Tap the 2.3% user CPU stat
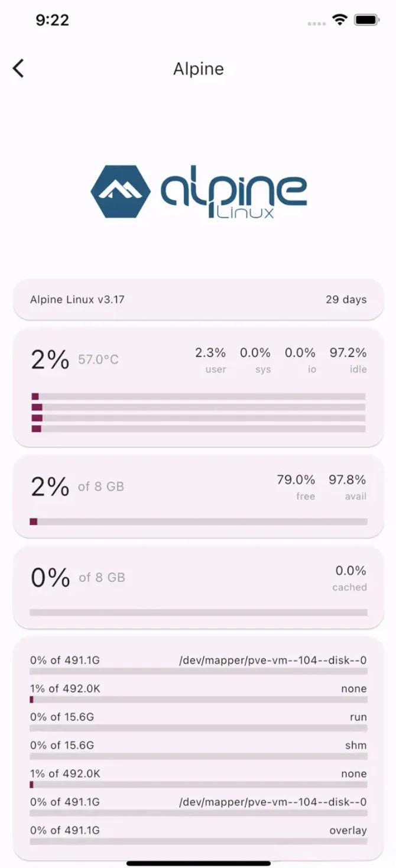 (x=210, y=359)
